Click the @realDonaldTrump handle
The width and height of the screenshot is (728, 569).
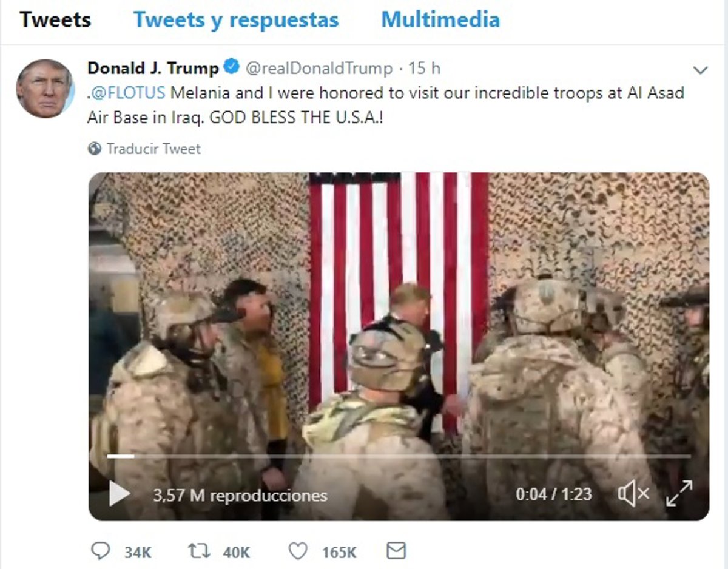[x=318, y=69]
